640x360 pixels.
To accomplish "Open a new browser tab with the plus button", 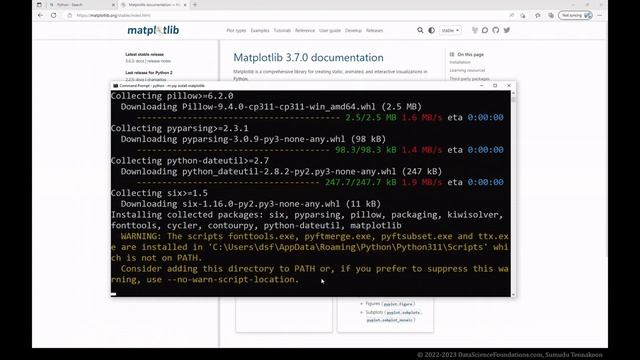I will click(195, 4).
